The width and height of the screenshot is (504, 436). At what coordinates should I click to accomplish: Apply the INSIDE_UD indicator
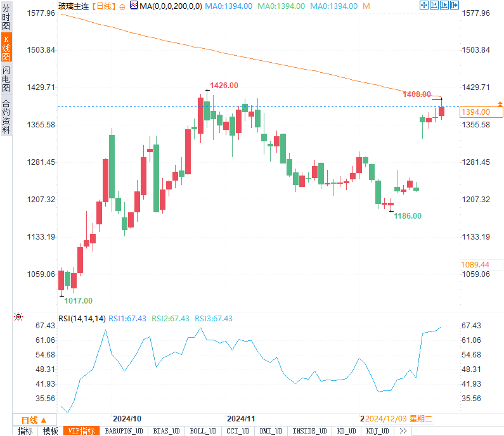(x=309, y=431)
